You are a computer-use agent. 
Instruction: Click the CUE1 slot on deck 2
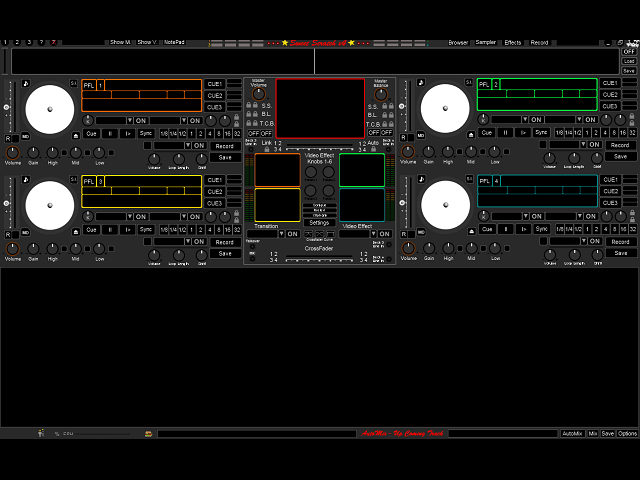611,84
